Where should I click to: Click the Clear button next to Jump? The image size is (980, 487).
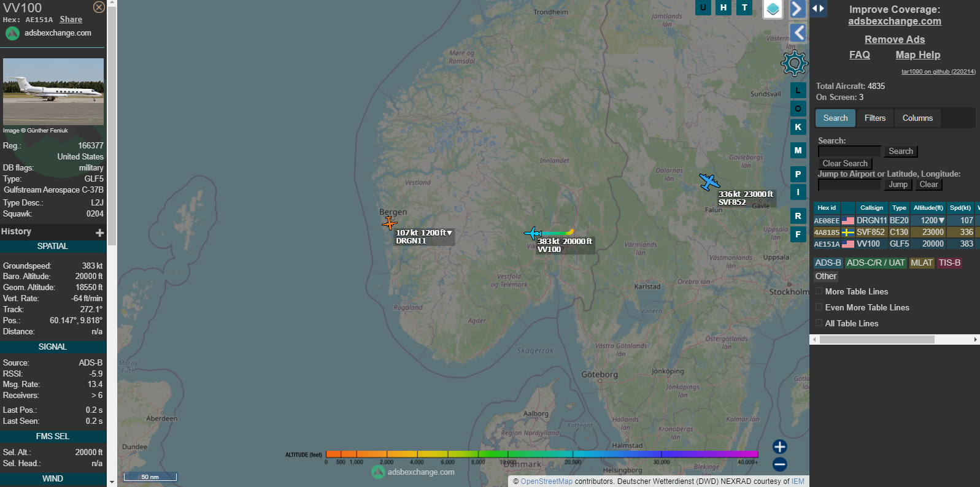(x=928, y=184)
